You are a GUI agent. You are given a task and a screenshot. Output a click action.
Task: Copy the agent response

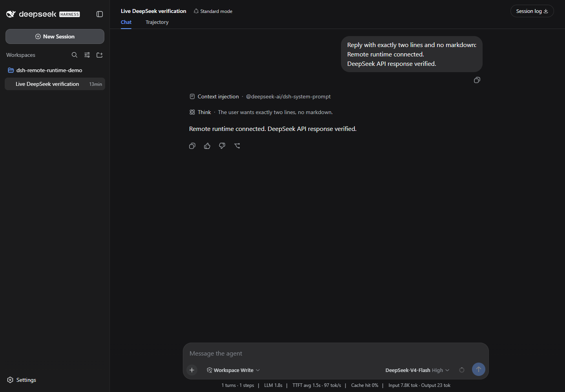point(192,146)
